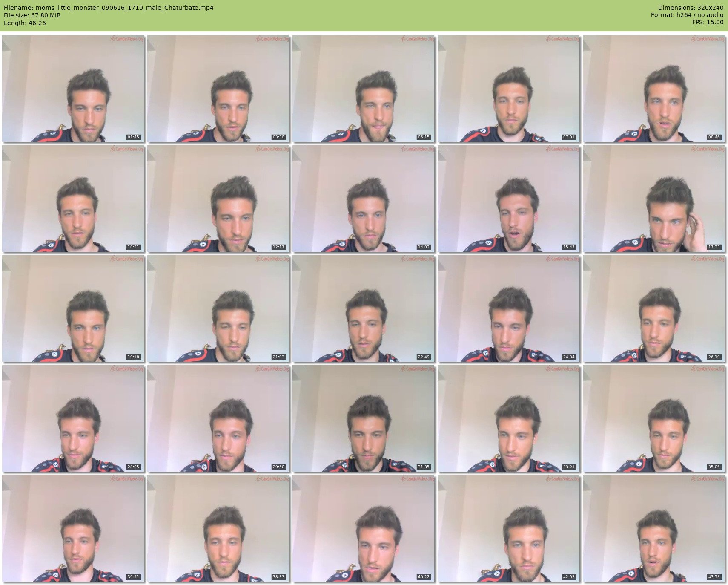Choose the frame marked 21:03
The image size is (728, 585).
(218, 308)
